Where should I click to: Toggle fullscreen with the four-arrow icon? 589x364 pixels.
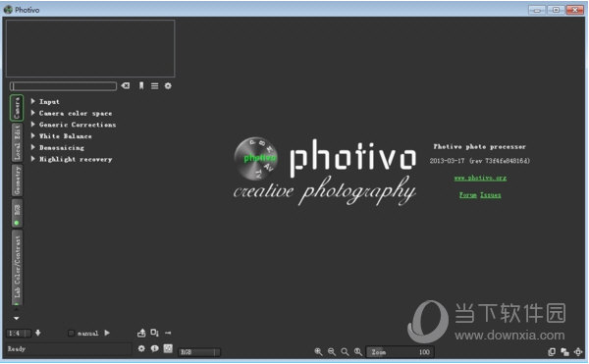point(578,352)
